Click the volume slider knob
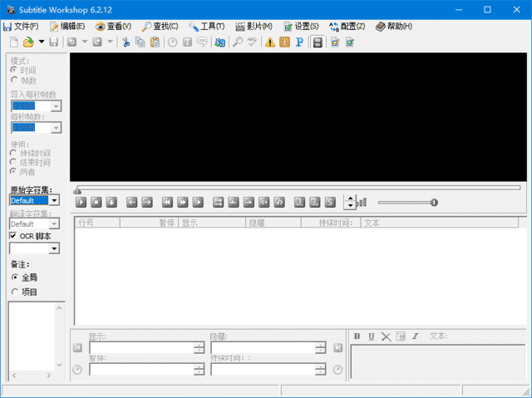The width and height of the screenshot is (532, 398). pyautogui.click(x=434, y=203)
